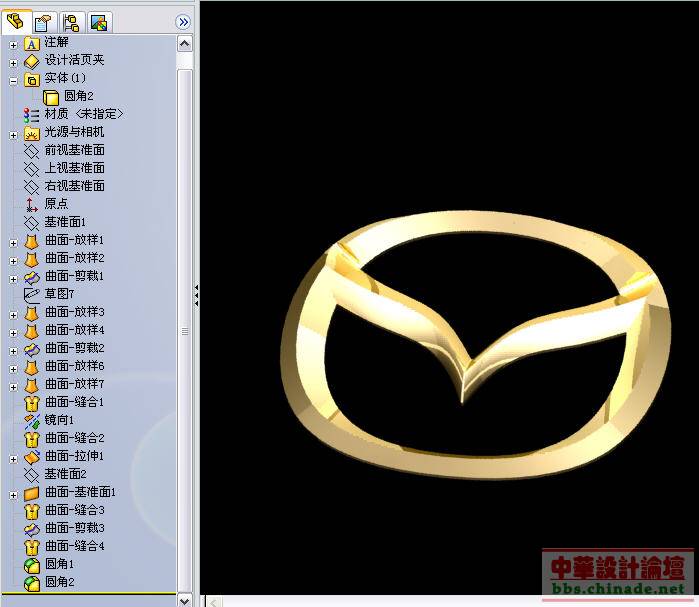The height and width of the screenshot is (607, 699).
Task: Expand the 曲面-放样2 feature
Action: pyautogui.click(x=13, y=261)
